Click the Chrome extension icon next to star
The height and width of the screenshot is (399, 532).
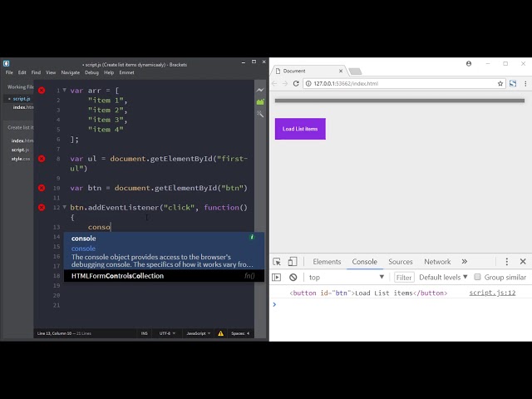click(x=513, y=83)
